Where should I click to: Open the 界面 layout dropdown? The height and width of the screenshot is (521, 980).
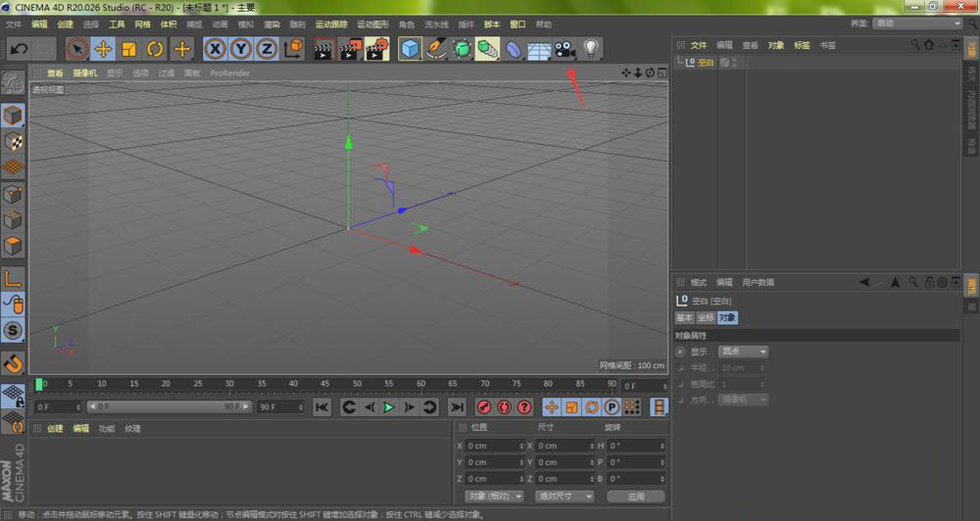917,24
